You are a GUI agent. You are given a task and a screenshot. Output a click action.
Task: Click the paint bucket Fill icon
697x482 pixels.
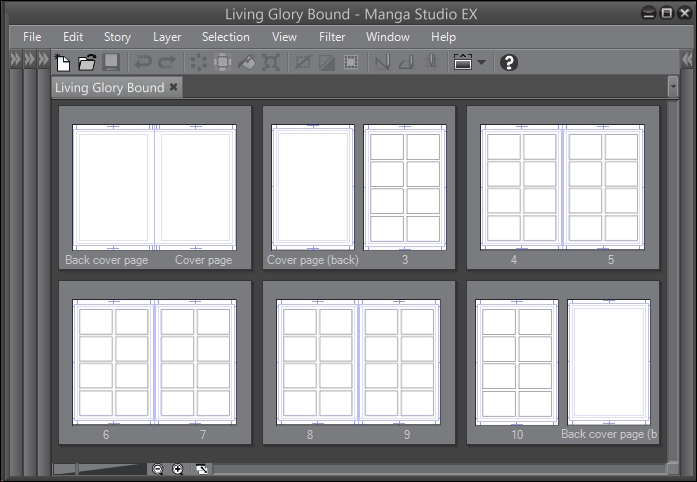(x=246, y=62)
